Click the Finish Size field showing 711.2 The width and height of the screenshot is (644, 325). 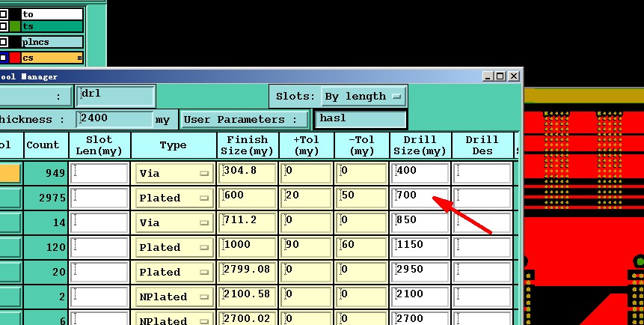[x=248, y=222]
